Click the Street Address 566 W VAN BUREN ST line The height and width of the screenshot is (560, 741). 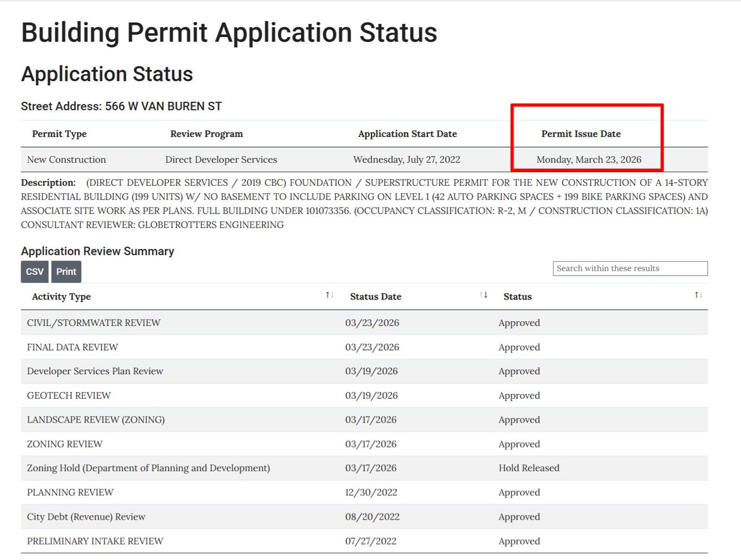pos(122,106)
